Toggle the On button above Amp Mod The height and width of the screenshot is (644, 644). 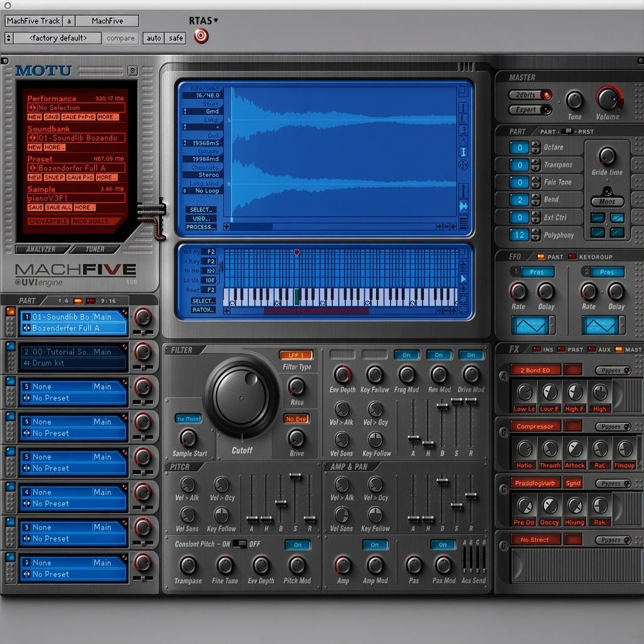(375, 545)
